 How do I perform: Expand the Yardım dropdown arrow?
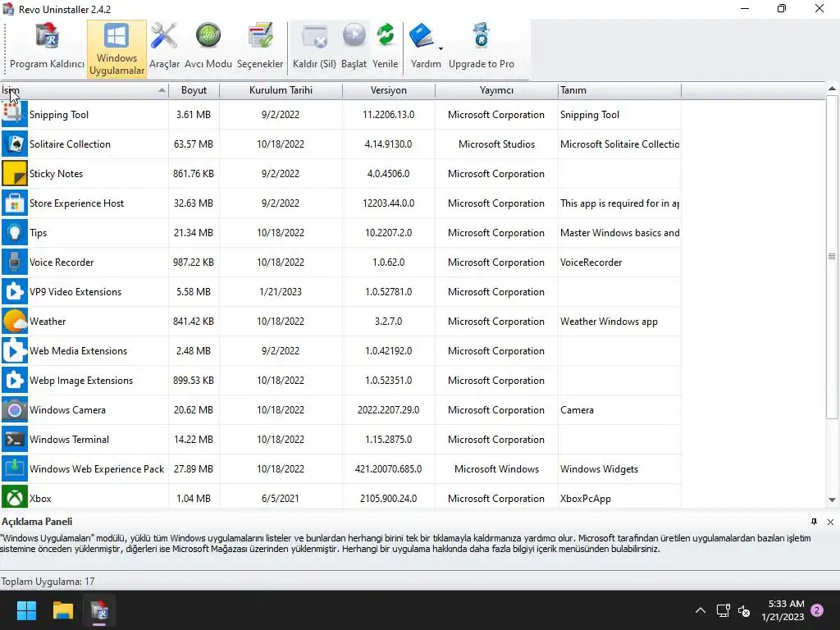tap(441, 48)
